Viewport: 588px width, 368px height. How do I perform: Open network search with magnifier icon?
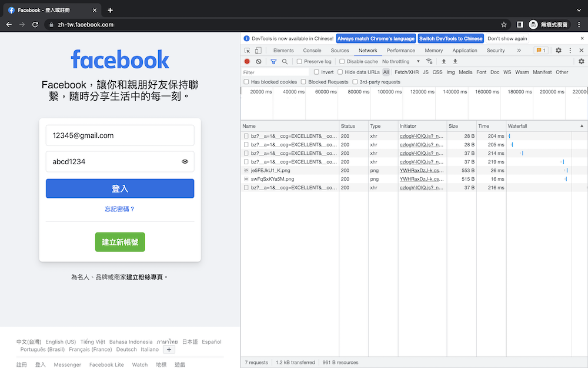tap(285, 61)
